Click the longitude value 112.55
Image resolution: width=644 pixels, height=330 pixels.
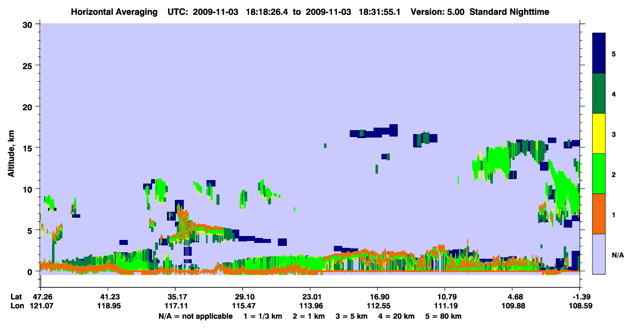377,306
